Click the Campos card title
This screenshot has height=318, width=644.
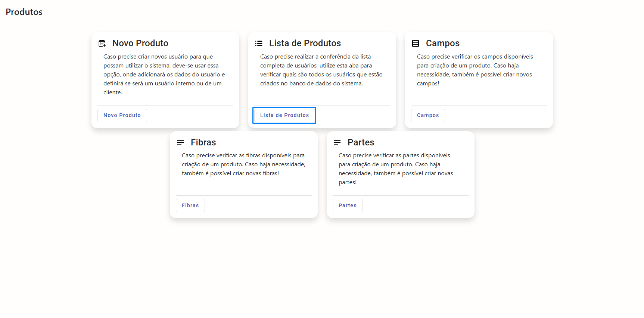tap(442, 43)
